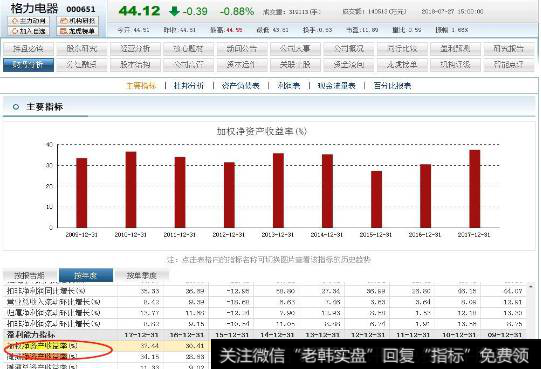Viewport: 541px width, 369px height.
Task: Click the 主要指标 section heading
Action: tap(45, 107)
